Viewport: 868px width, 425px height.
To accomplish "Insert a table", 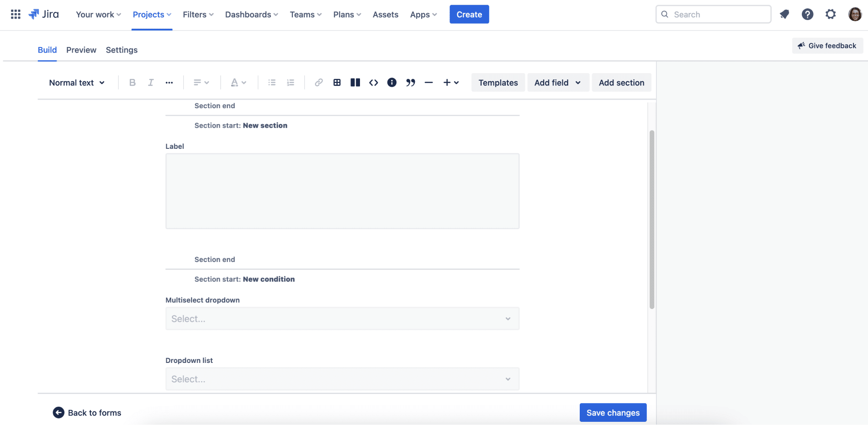I will [337, 83].
